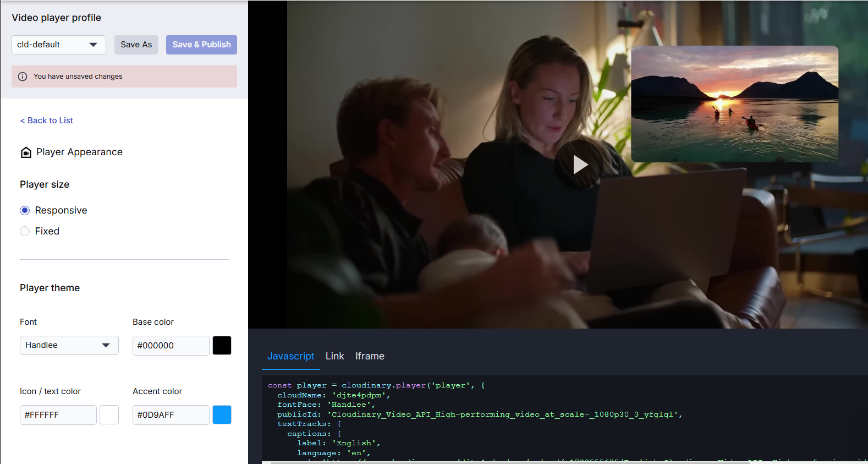The width and height of the screenshot is (868, 464).
Task: Open the Handlee font dropdown
Action: (x=69, y=345)
